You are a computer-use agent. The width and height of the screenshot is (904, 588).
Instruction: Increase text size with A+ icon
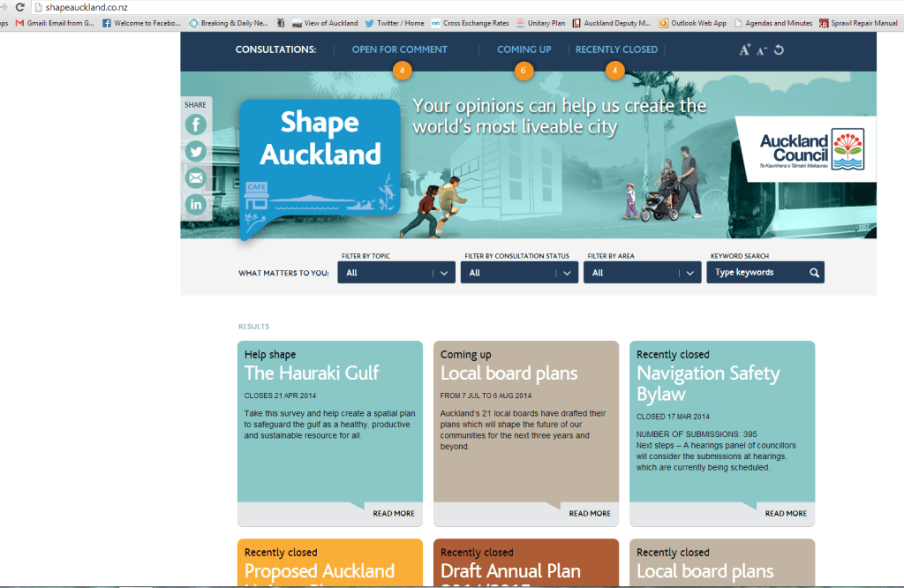[x=745, y=50]
